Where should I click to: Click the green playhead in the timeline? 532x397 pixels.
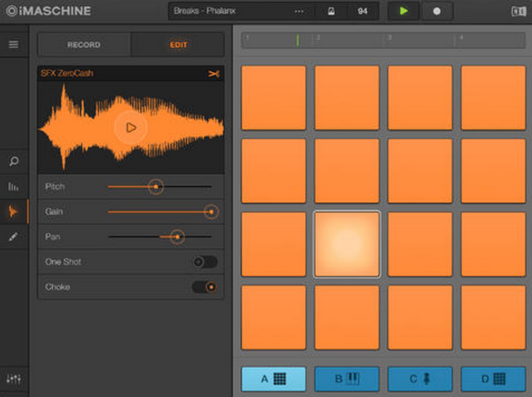(x=298, y=40)
